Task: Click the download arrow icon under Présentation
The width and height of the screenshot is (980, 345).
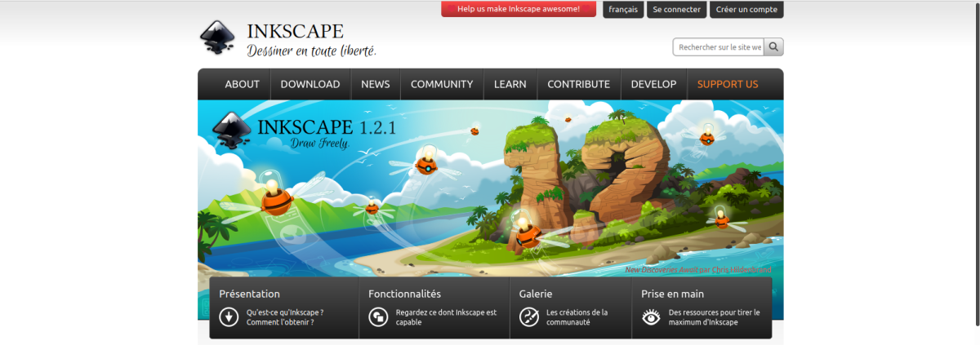Action: coord(229,317)
